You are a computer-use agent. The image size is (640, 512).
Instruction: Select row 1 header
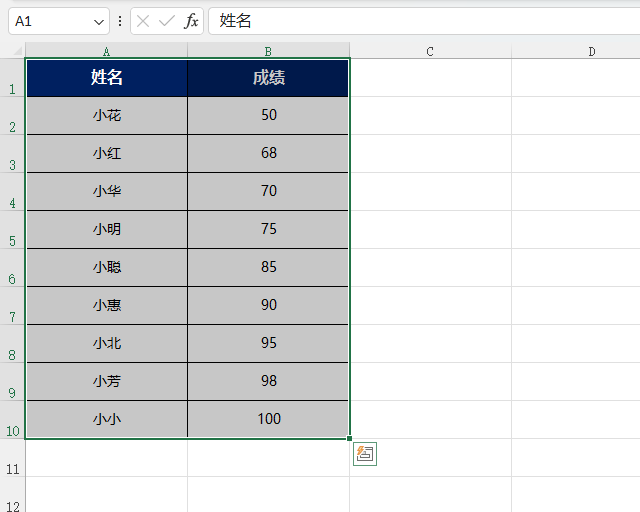click(x=12, y=78)
